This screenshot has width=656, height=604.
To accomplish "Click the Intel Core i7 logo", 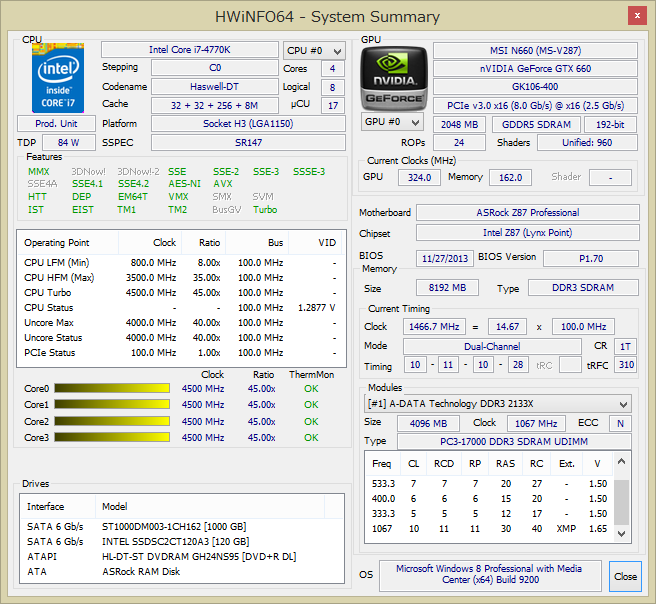I will click(58, 78).
